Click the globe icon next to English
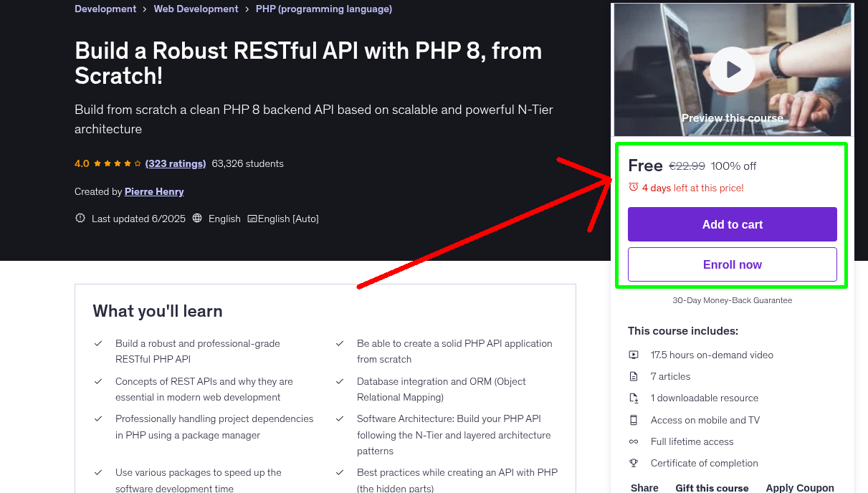Viewport: 868px width, 493px height. coord(197,219)
